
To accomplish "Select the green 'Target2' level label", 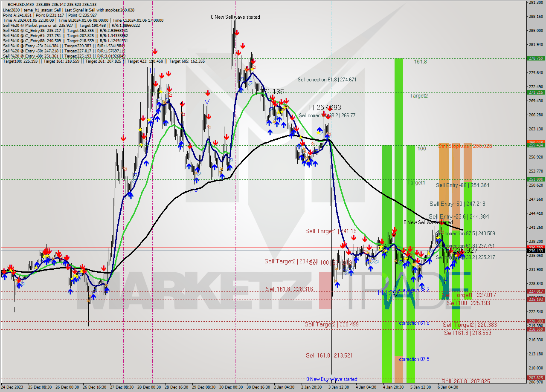I will click(x=419, y=96).
